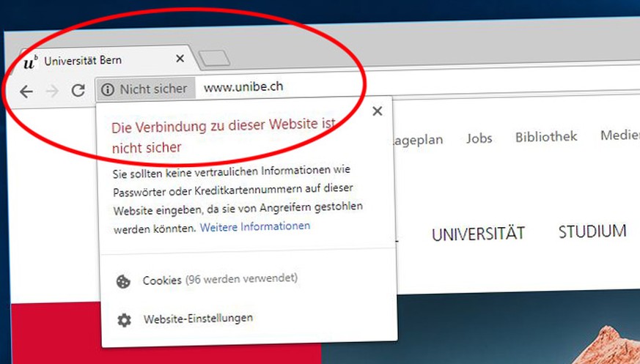This screenshot has width=640, height=364.
Task: Click the cookie icon in popup
Action: (123, 282)
